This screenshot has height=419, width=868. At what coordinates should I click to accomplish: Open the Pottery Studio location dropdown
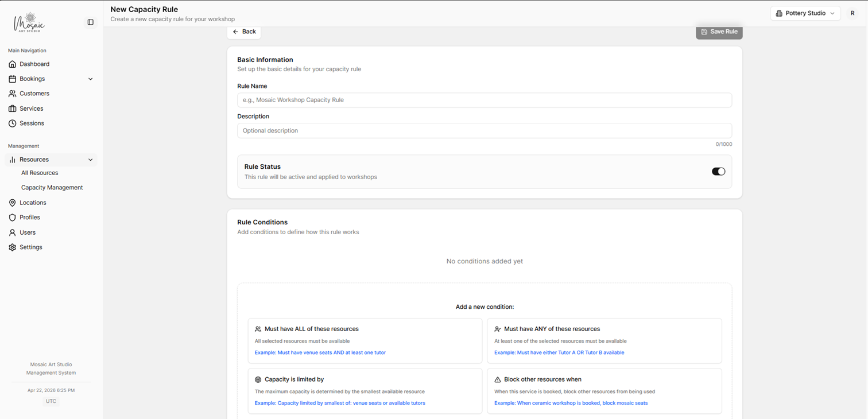805,13
